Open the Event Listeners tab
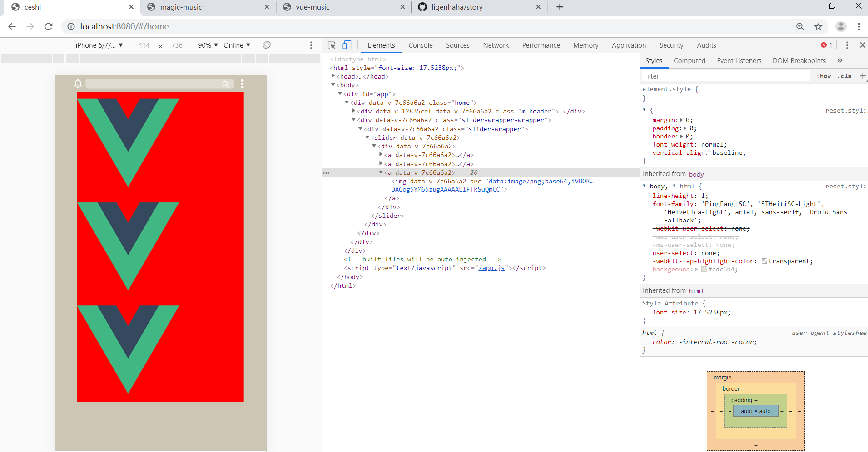 pos(739,61)
